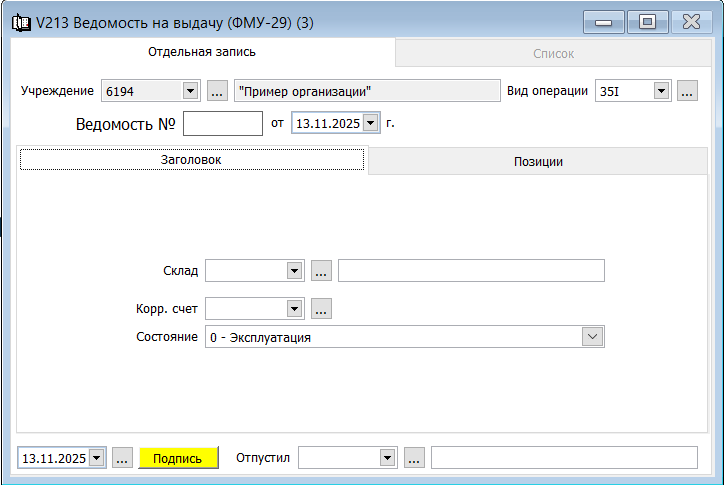Maximize the V213 Ведомость window
The height and width of the screenshot is (485, 725).
pyautogui.click(x=647, y=22)
